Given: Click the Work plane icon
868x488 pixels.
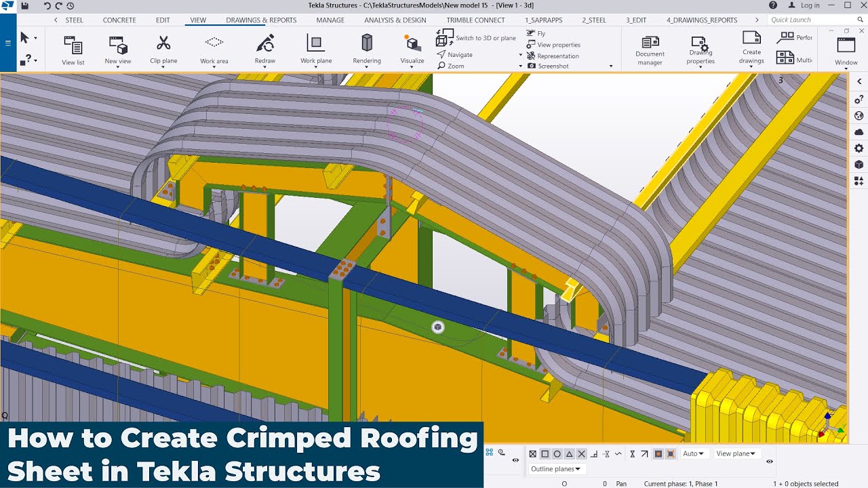Looking at the screenshot, I should pyautogui.click(x=316, y=43).
